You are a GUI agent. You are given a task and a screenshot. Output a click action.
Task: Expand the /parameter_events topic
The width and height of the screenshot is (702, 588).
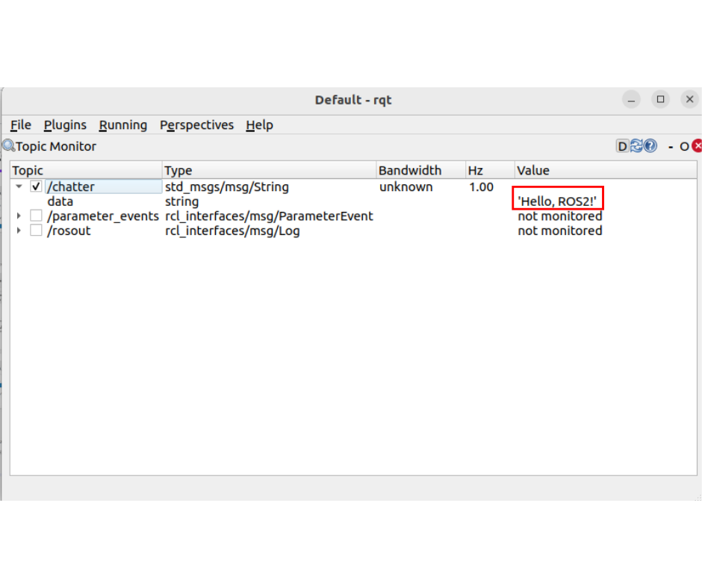click(19, 216)
